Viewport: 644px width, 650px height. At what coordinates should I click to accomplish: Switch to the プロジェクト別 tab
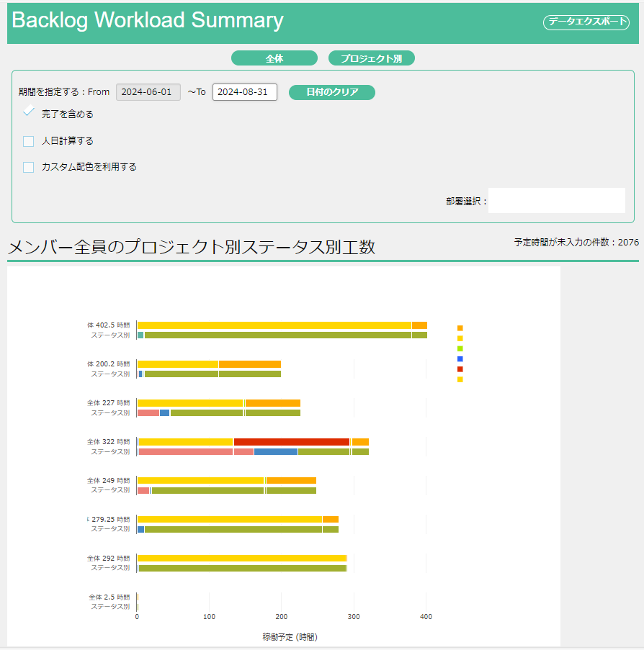pos(371,58)
